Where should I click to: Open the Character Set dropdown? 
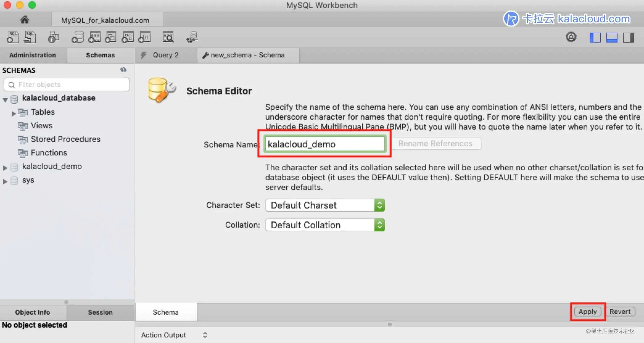click(325, 205)
